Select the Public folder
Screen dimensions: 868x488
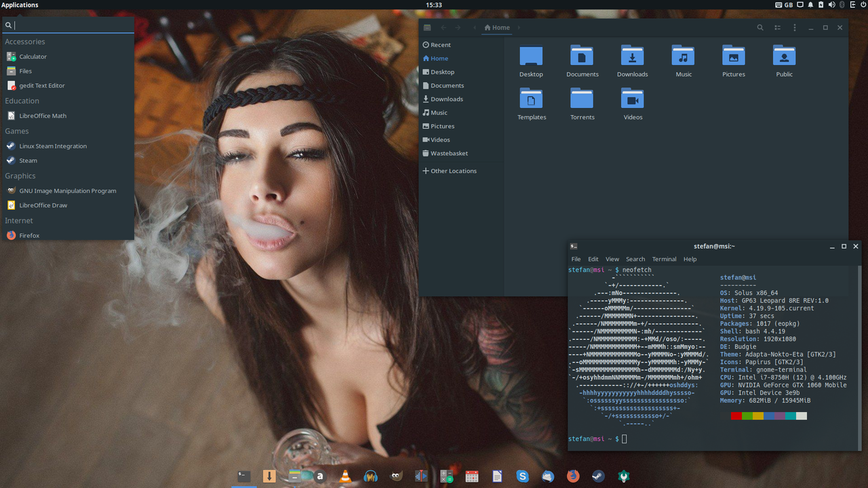coord(784,61)
